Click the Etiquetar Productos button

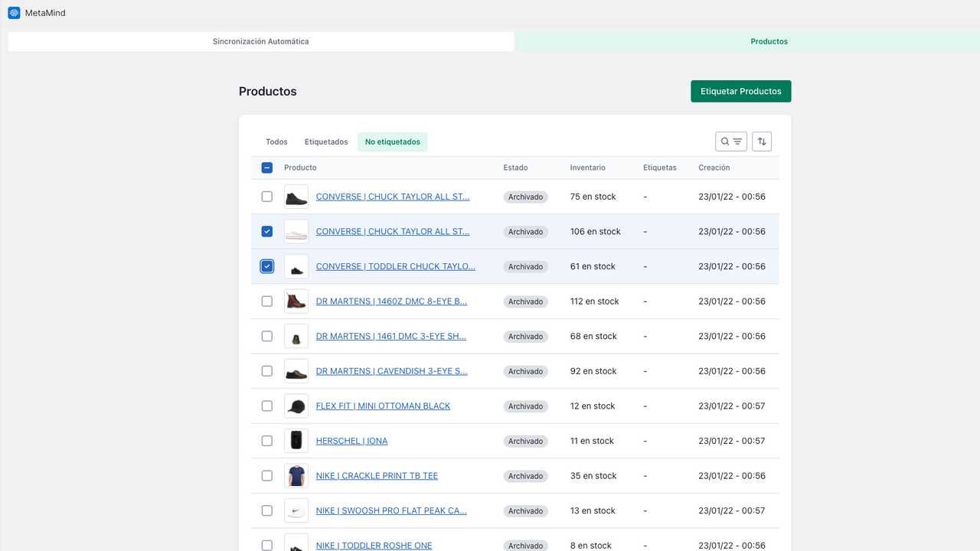tap(741, 91)
